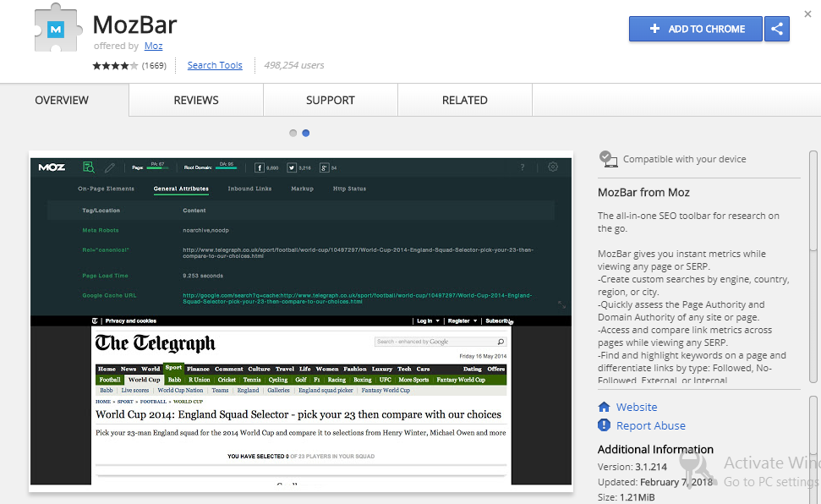Open the Register dropdown on Telegraph

click(x=462, y=320)
